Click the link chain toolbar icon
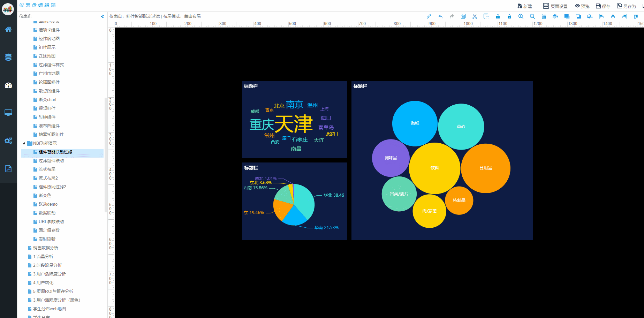The image size is (644, 318). click(x=429, y=16)
